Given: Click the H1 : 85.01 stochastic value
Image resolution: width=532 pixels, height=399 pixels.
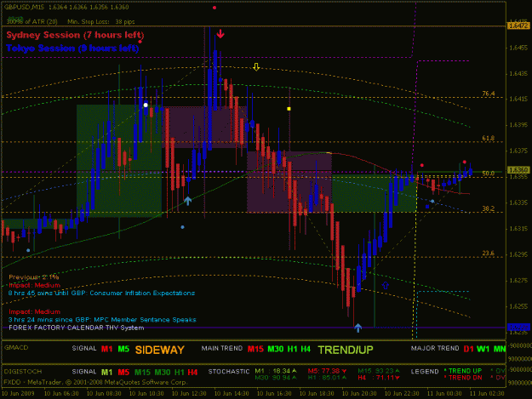Looking at the screenshot, I should point(327,377).
